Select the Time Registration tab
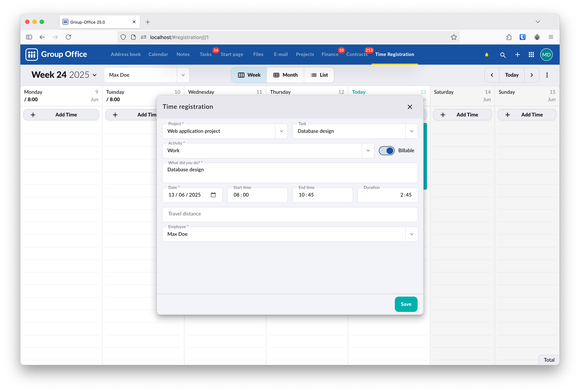 click(394, 54)
